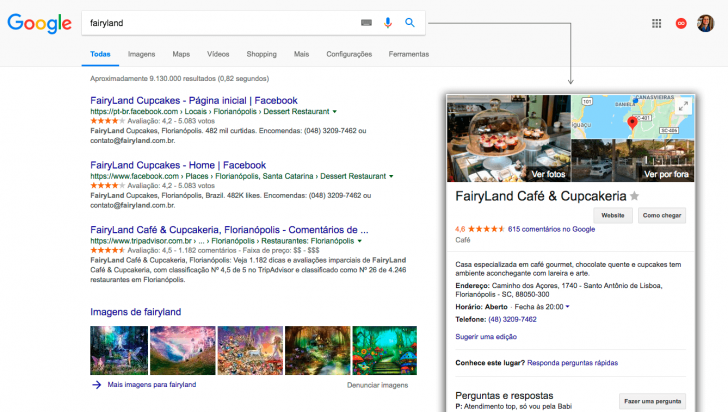Click phone number (48) 3209-7462
Viewport: 728px width, 412px height.
pos(512,320)
